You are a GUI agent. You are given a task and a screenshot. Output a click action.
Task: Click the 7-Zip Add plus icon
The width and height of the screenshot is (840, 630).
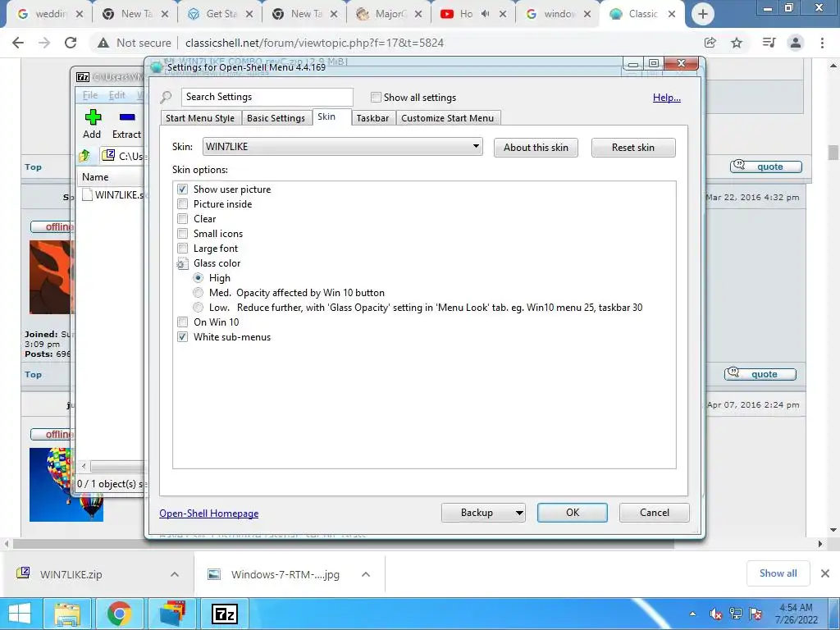pyautogui.click(x=93, y=116)
